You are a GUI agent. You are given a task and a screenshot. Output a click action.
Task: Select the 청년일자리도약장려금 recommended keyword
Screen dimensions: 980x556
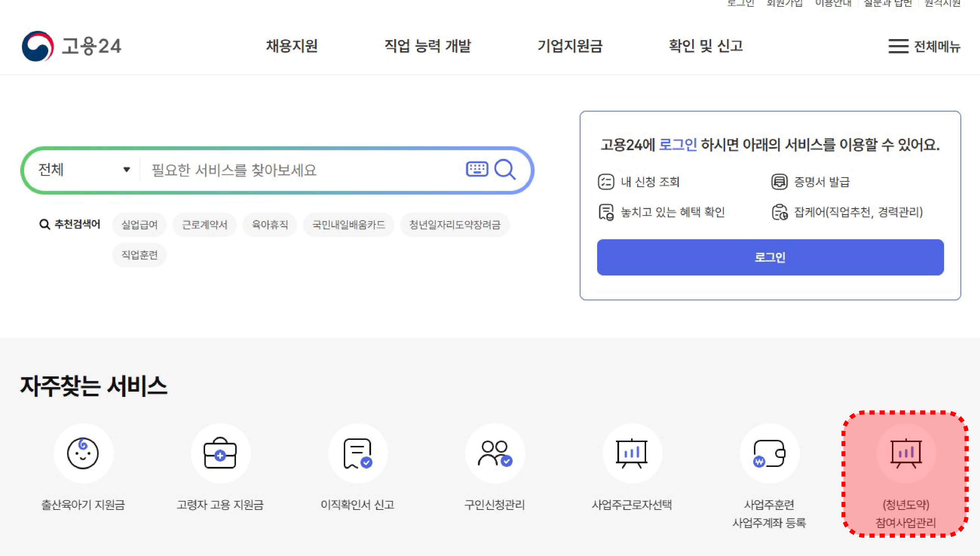pos(455,225)
